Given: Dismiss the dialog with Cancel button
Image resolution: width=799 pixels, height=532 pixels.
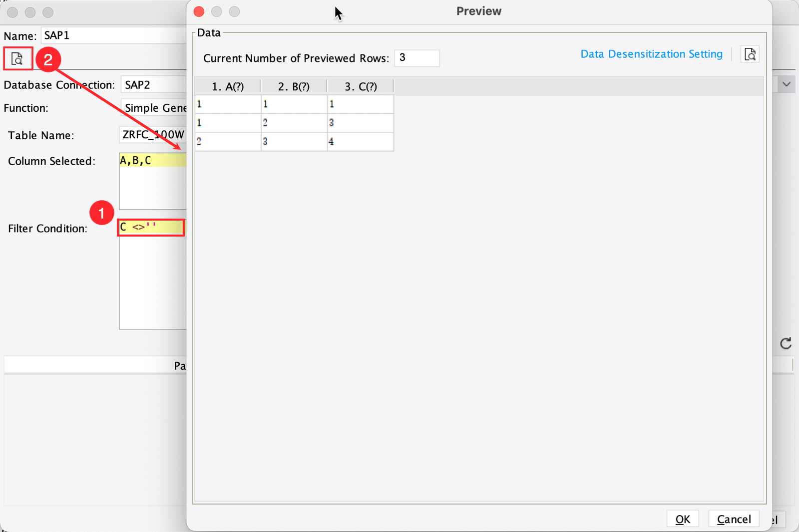Looking at the screenshot, I should coord(734,519).
